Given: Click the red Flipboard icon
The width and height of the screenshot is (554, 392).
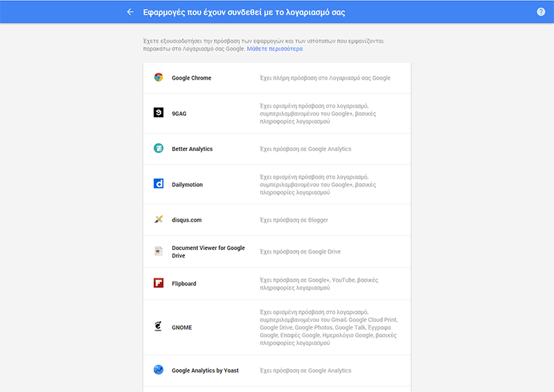Looking at the screenshot, I should pyautogui.click(x=159, y=283).
